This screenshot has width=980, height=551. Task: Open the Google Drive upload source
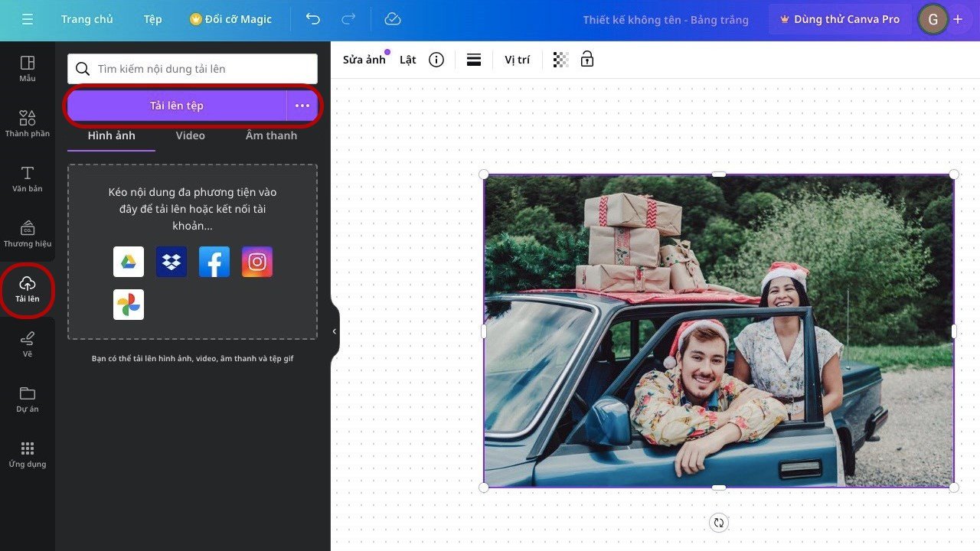129,262
